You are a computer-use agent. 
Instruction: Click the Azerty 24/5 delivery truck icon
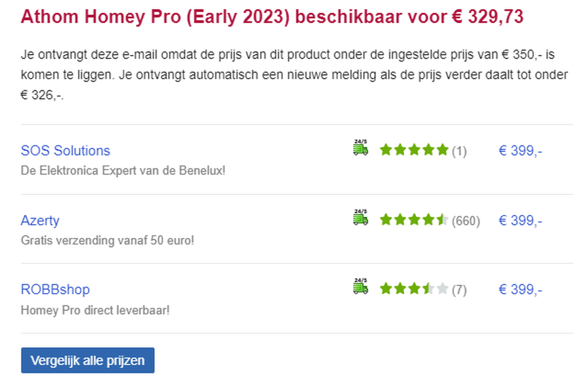pos(360,217)
